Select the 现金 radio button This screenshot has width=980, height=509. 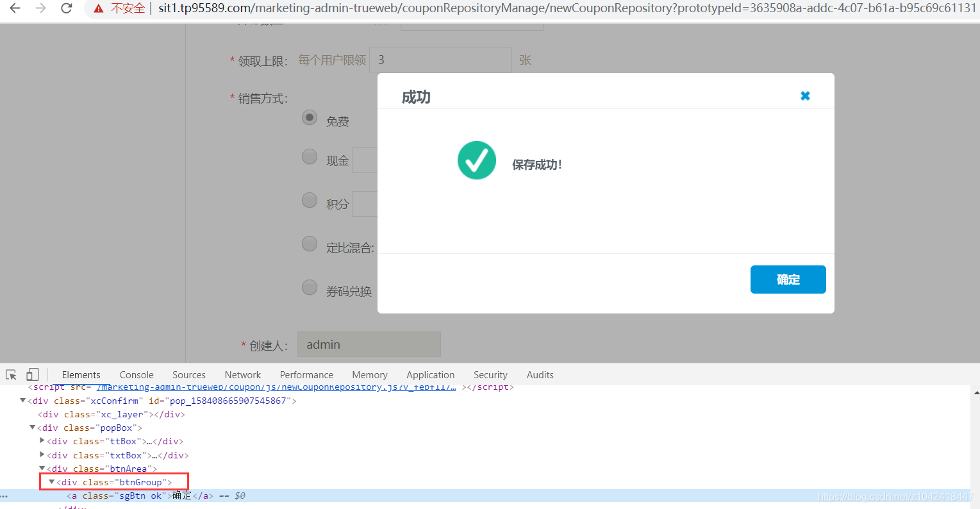(310, 156)
